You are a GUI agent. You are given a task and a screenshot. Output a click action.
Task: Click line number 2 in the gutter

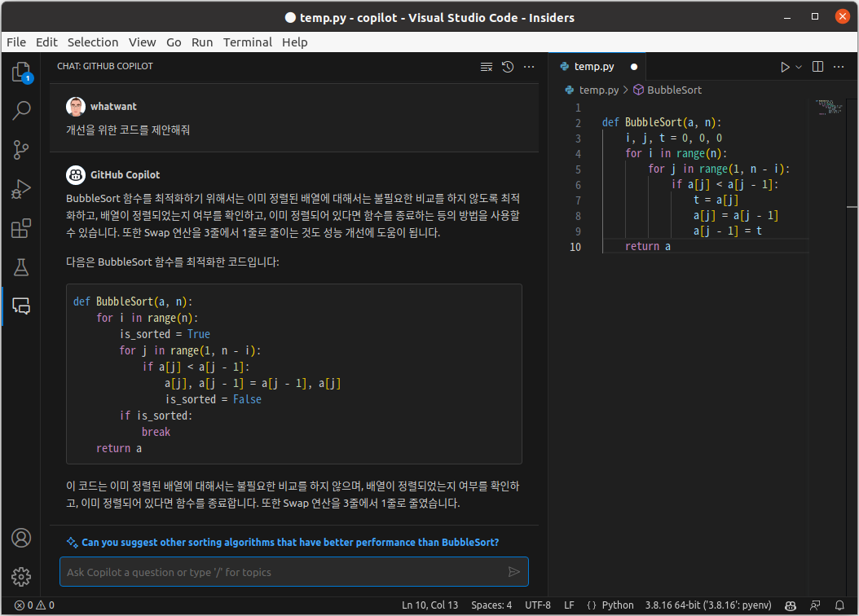[578, 123]
